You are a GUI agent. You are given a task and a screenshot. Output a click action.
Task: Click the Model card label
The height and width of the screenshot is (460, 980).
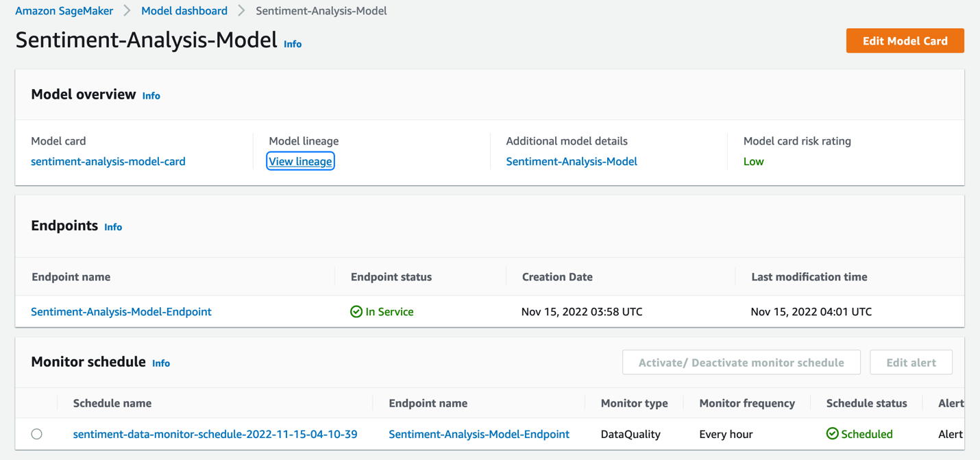(x=58, y=141)
